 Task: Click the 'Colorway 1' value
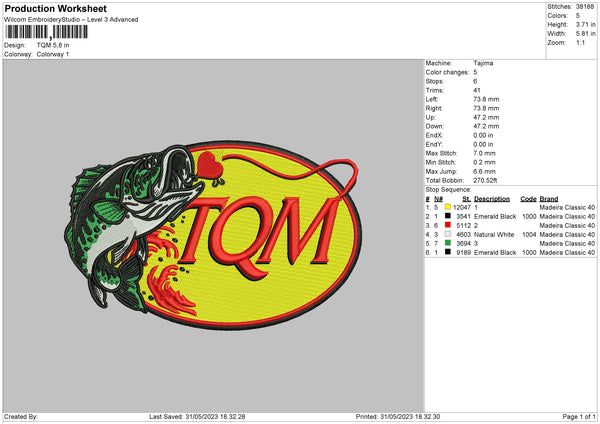pos(53,54)
